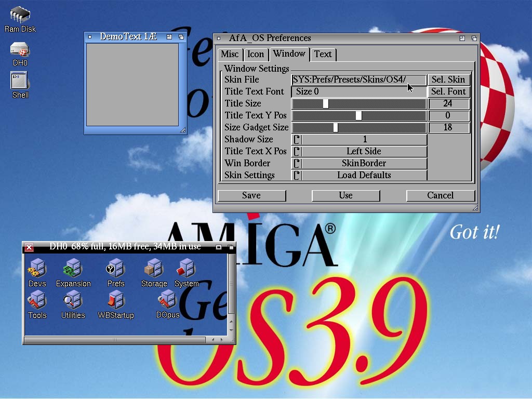Open the System drawer icon
Viewport: 532px width, 399px height.
point(187,273)
